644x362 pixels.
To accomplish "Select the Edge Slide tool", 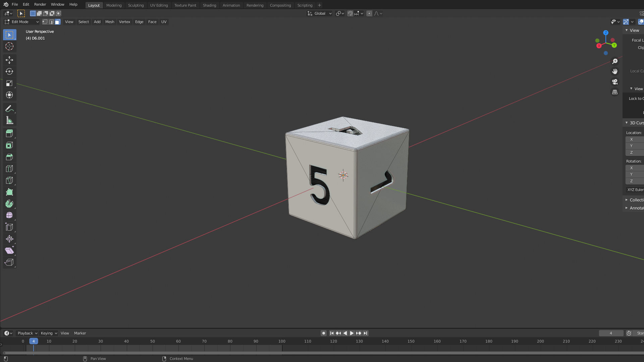I will click(x=9, y=227).
